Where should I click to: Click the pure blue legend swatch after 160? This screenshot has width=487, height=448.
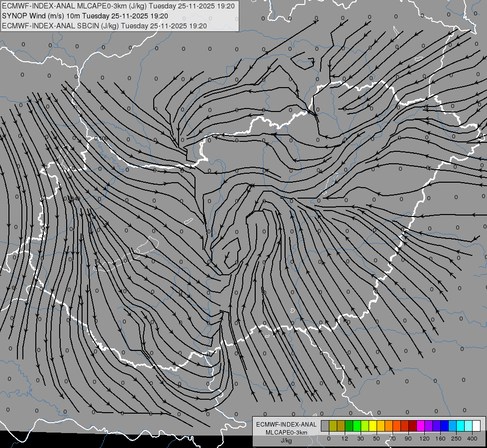[445, 426]
